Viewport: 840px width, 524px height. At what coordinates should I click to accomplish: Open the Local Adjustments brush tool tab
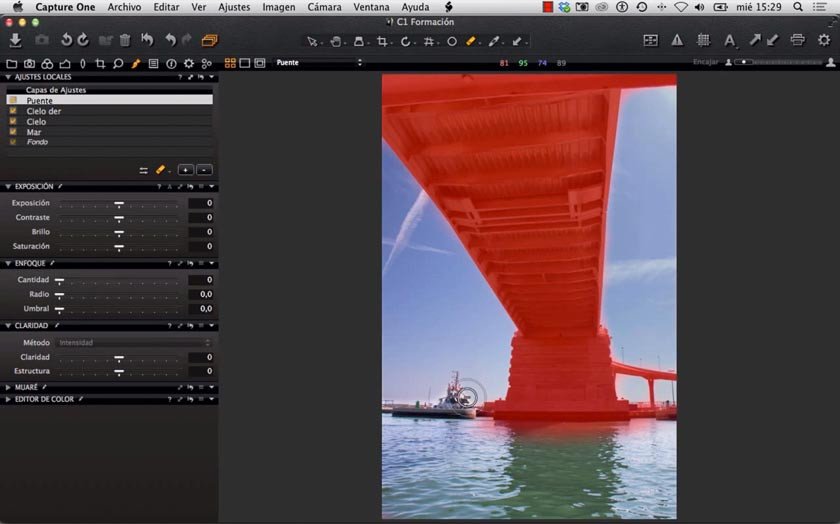pos(135,63)
